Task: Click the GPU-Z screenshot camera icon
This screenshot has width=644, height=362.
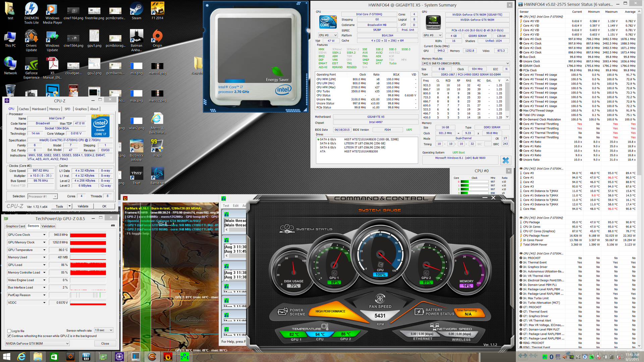Action: click(113, 226)
